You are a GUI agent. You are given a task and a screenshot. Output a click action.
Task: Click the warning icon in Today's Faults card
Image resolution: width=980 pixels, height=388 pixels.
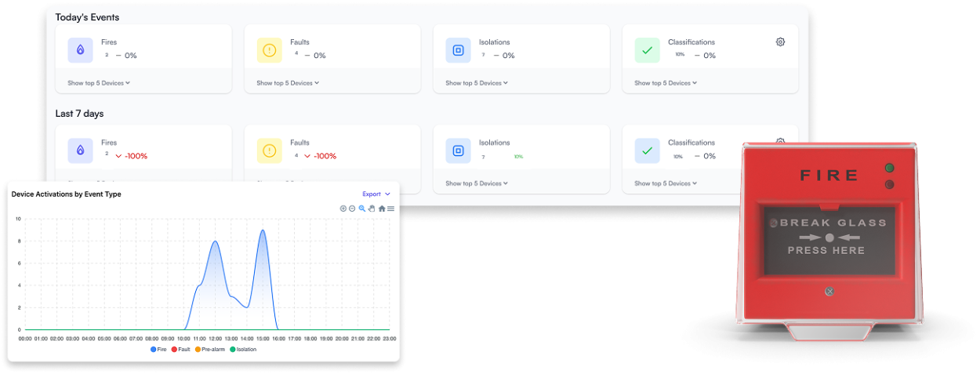pos(270,50)
